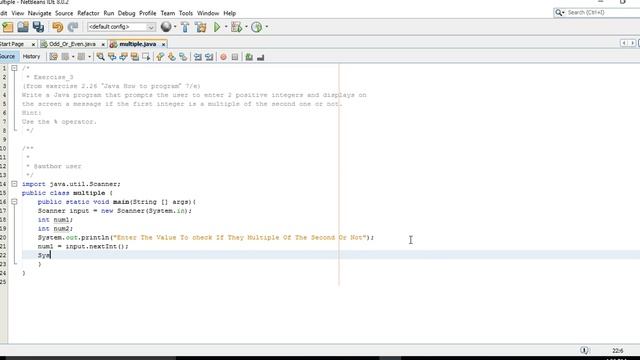Click the Redo arrow icon
The image size is (640, 360).
coord(73,27)
